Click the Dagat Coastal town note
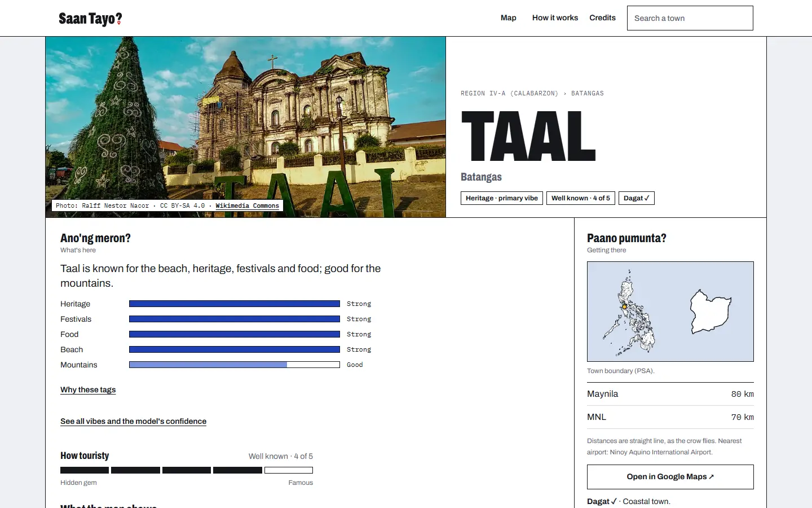 (629, 501)
